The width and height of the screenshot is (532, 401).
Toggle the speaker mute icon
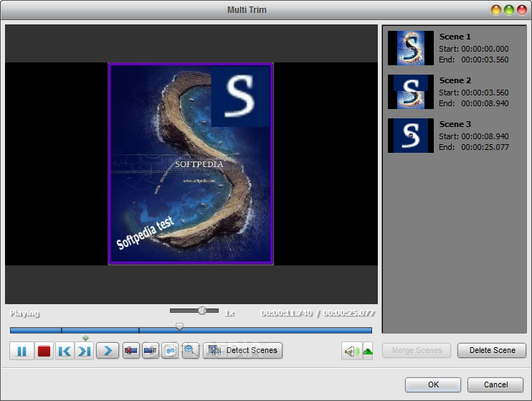click(352, 351)
